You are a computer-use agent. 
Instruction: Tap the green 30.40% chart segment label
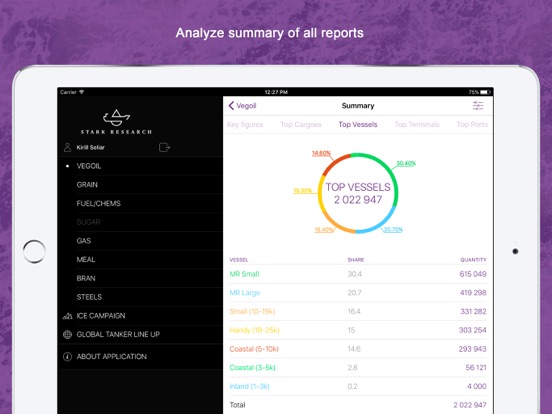click(406, 163)
